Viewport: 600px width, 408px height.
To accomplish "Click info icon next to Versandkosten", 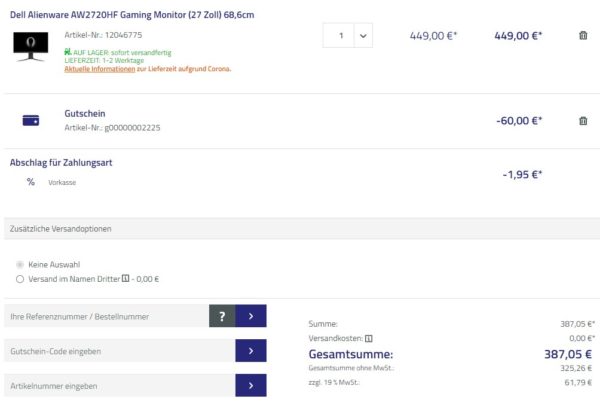I will tap(369, 338).
